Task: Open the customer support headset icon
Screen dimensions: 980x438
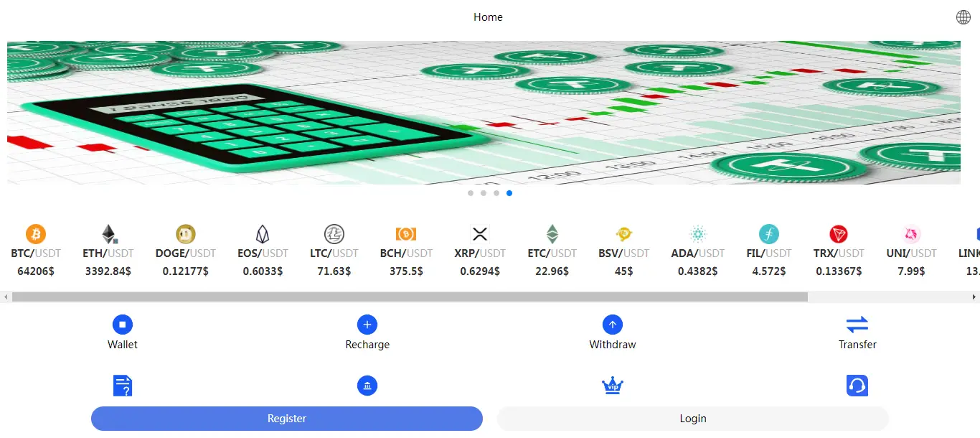Action: click(x=857, y=386)
